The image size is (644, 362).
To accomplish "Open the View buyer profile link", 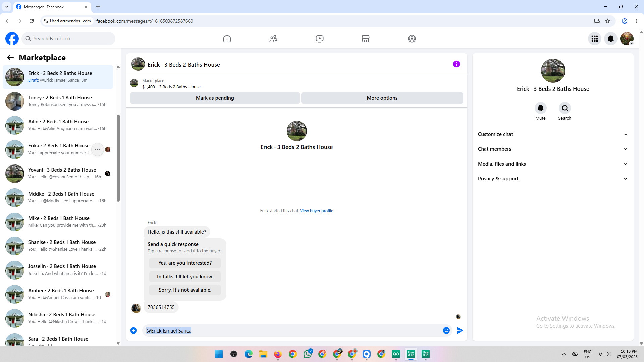I will (x=316, y=211).
